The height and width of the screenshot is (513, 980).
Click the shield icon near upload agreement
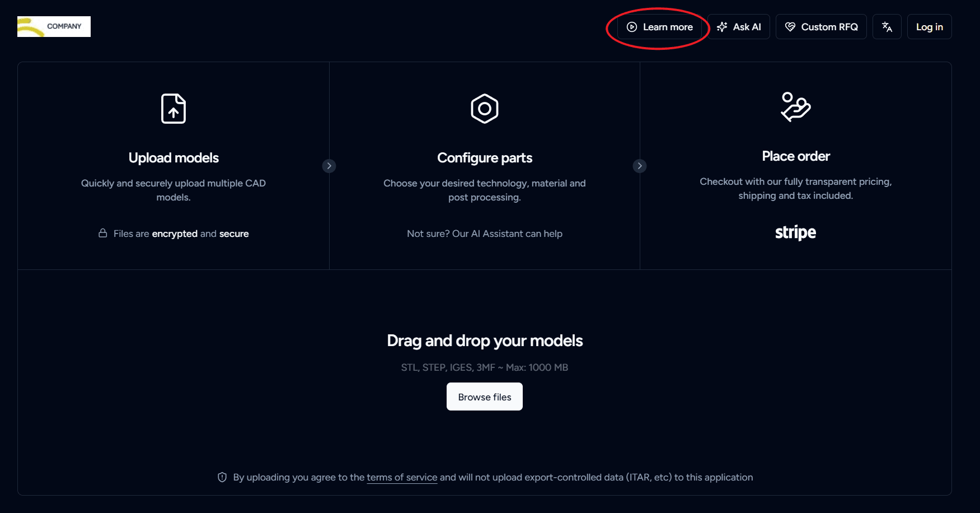[222, 477]
